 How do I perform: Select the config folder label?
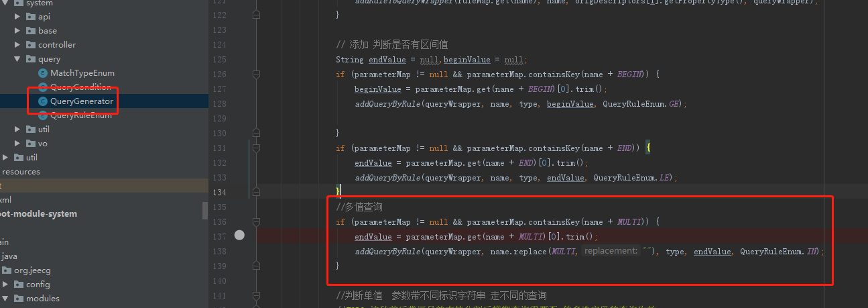[38, 285]
